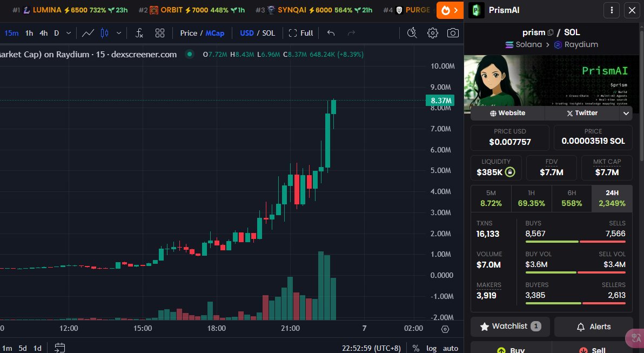Open the chart settings gear
Image resolution: width=644 pixels, height=353 pixels.
point(432,33)
